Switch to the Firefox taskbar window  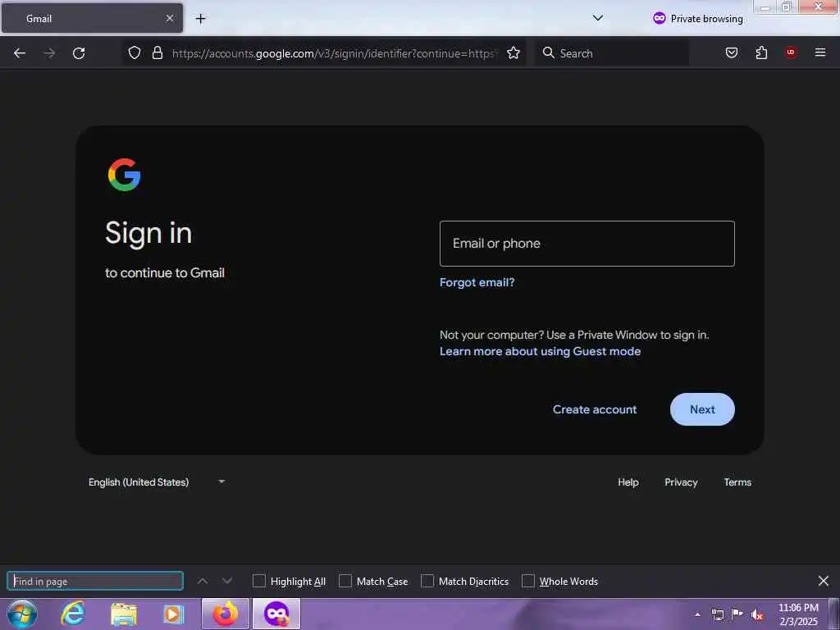(226, 614)
